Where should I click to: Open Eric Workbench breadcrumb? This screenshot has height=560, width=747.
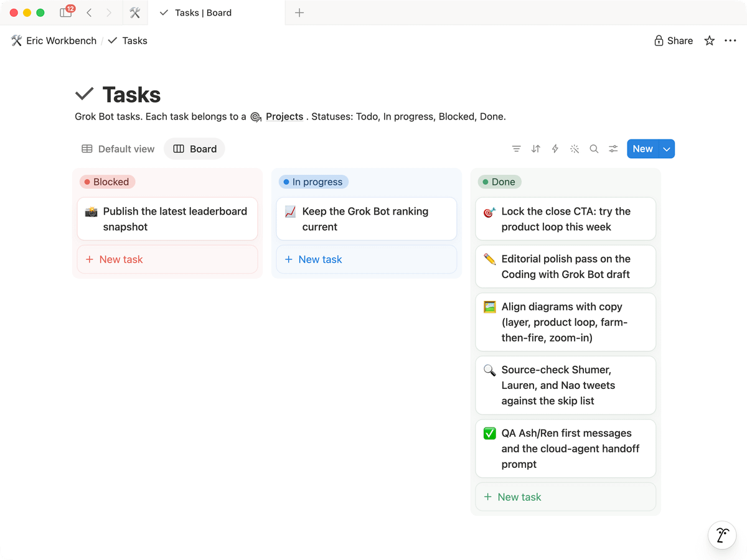click(54, 40)
